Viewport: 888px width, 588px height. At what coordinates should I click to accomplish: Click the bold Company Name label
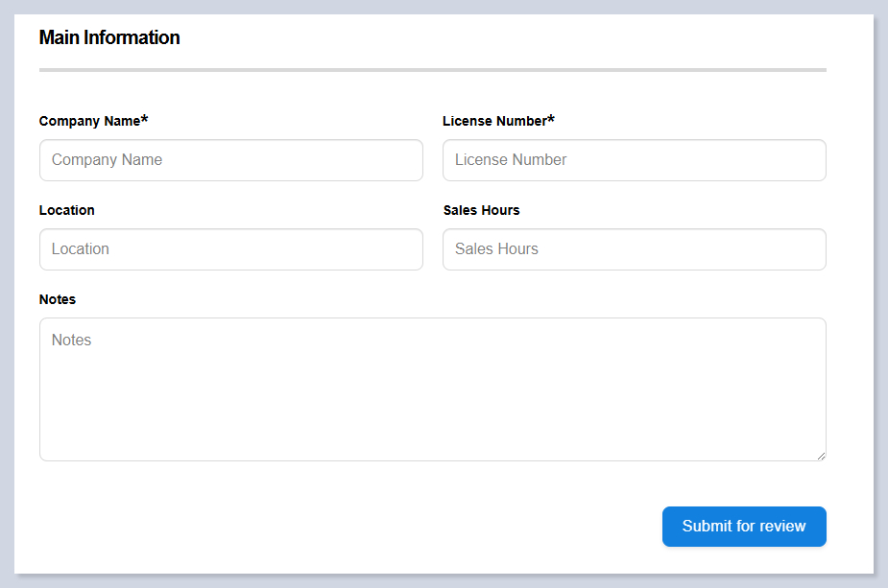[x=89, y=122]
